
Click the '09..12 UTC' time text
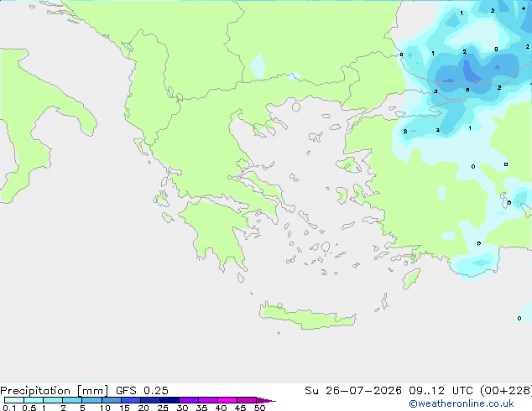pyautogui.click(x=441, y=391)
